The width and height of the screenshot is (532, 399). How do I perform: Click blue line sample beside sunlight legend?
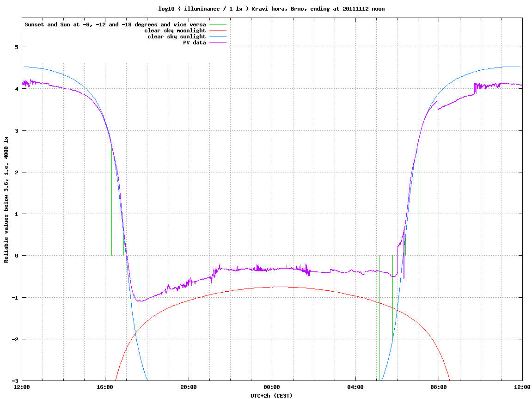(x=218, y=37)
